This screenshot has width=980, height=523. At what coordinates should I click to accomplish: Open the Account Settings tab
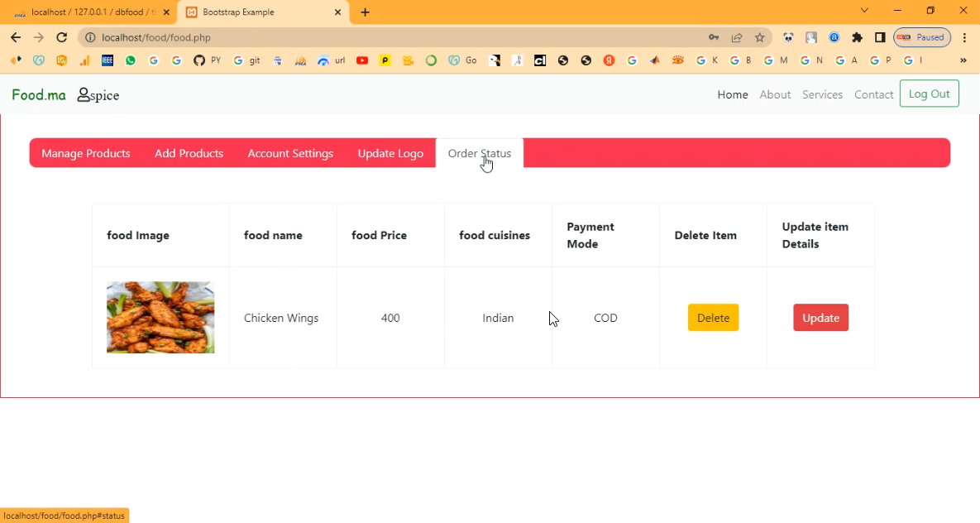290,153
